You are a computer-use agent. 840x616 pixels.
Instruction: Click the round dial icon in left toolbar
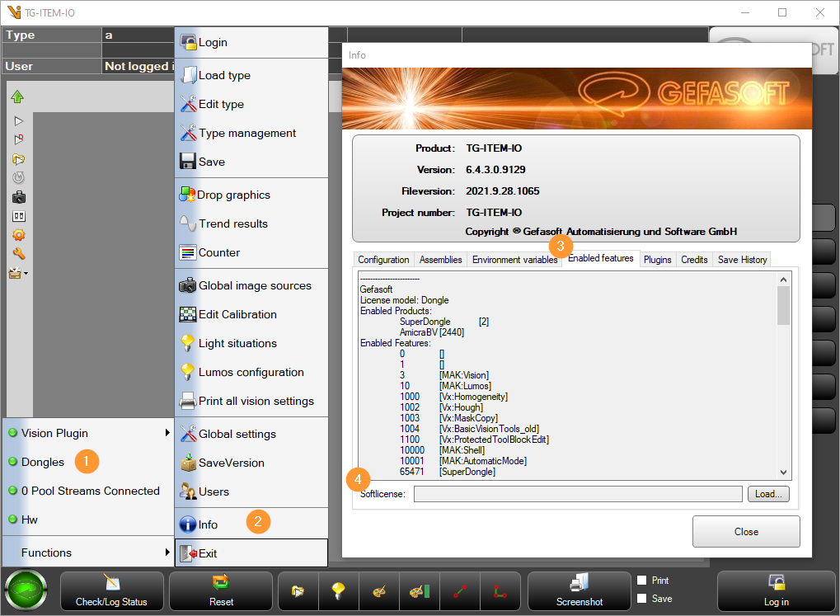[19, 177]
